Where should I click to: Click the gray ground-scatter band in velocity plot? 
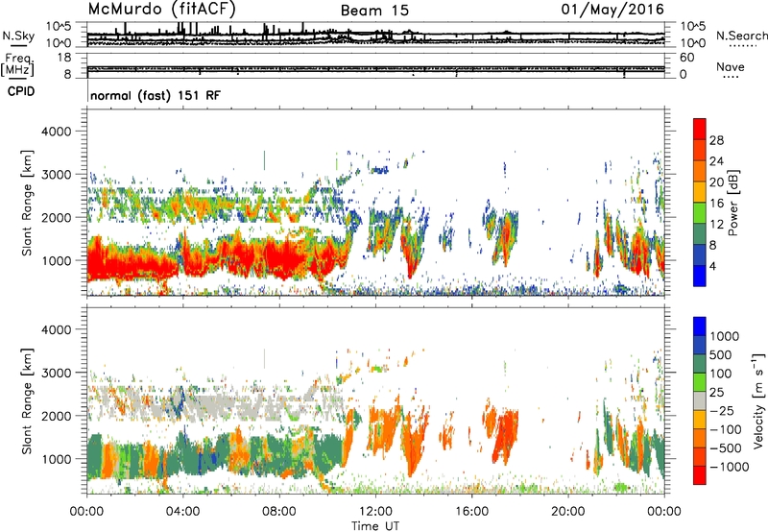pyautogui.click(x=215, y=404)
